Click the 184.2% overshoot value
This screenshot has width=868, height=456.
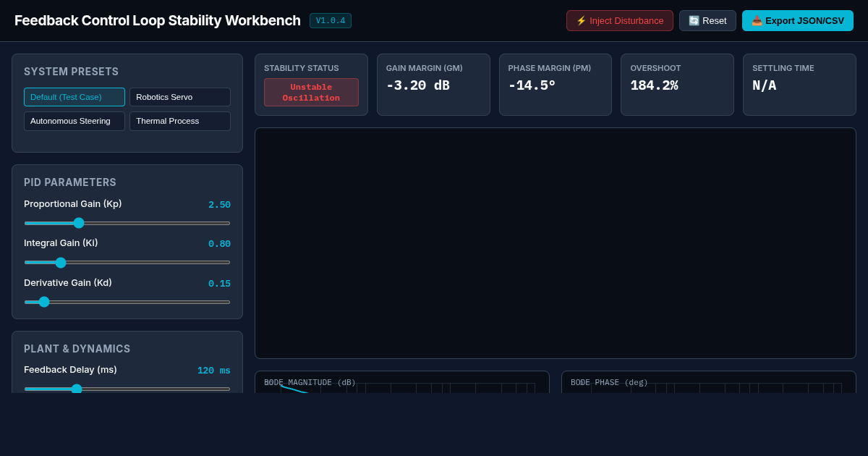click(654, 85)
